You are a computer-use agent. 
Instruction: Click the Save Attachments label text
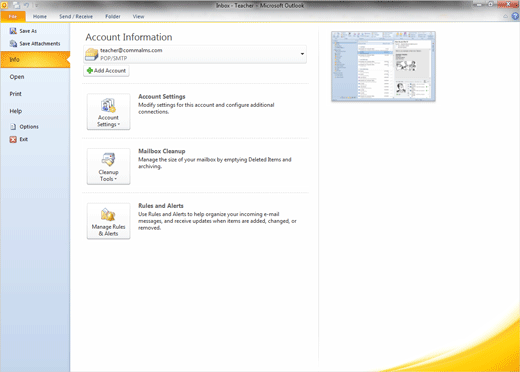[x=40, y=44]
